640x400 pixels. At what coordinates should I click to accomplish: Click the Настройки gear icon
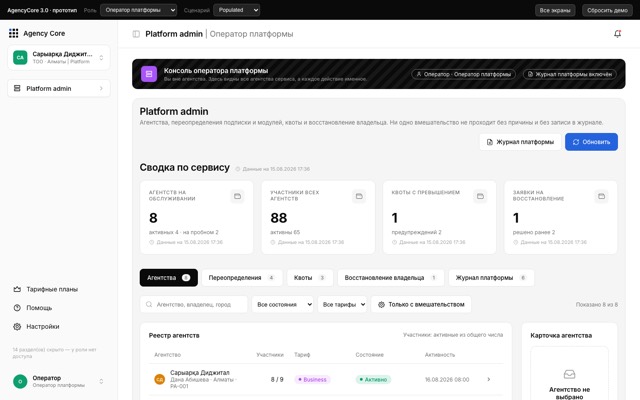pyautogui.click(x=17, y=327)
